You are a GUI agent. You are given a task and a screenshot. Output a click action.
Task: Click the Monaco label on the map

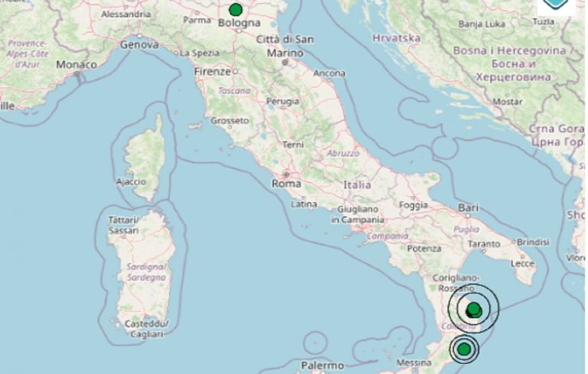(77, 65)
